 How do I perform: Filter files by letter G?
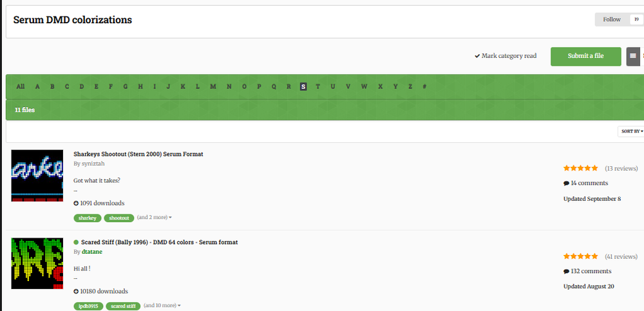coord(126,87)
